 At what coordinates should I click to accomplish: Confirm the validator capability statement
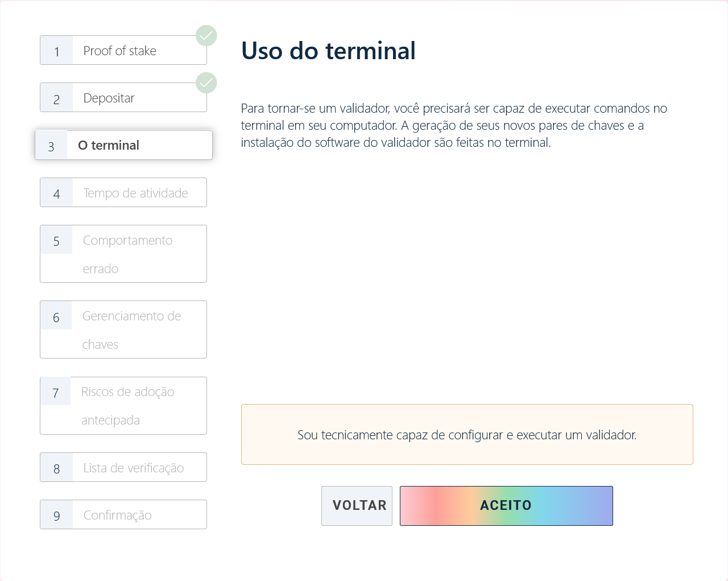click(467, 434)
